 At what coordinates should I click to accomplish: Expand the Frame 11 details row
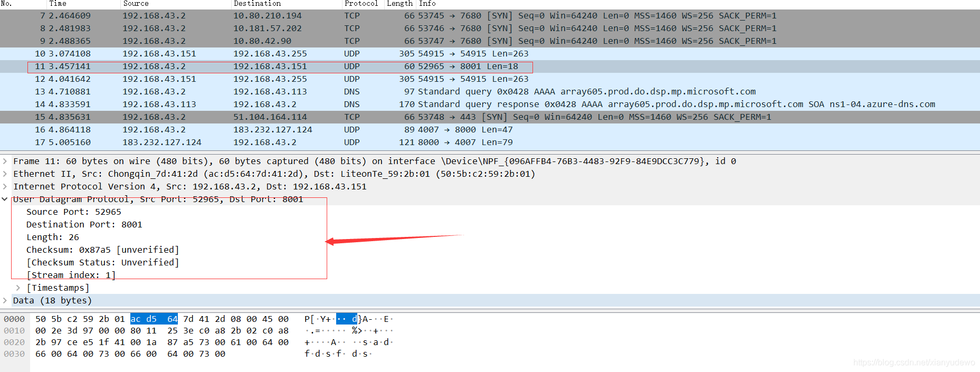coord(5,161)
